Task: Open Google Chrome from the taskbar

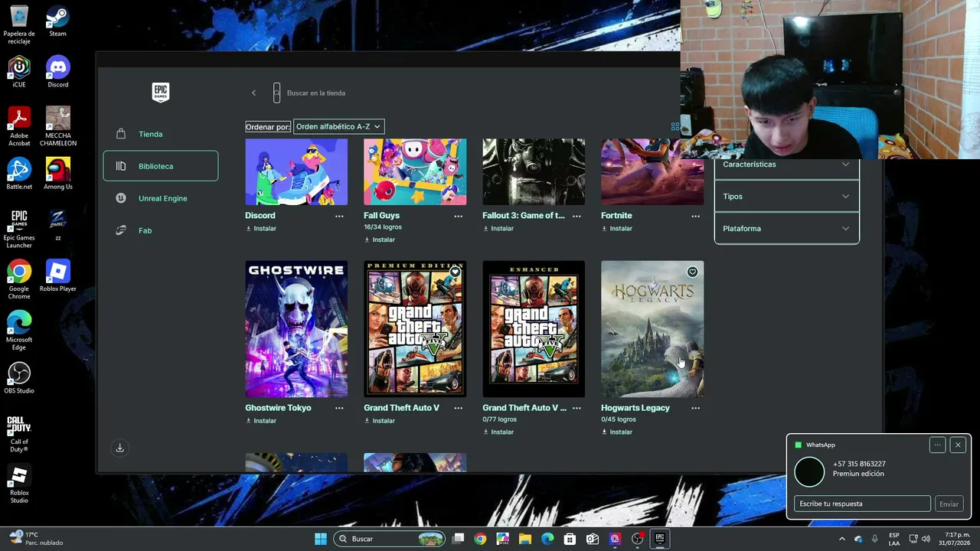Action: [x=480, y=539]
